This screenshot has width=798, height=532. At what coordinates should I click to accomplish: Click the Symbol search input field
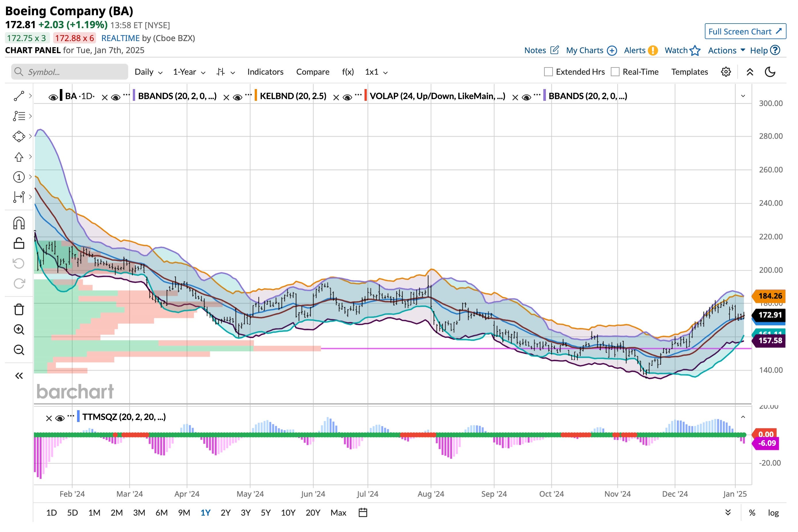[70, 72]
